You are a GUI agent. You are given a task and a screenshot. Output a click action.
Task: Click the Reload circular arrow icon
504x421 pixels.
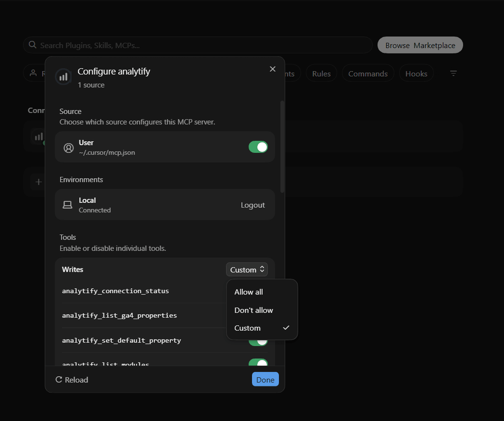pyautogui.click(x=59, y=380)
